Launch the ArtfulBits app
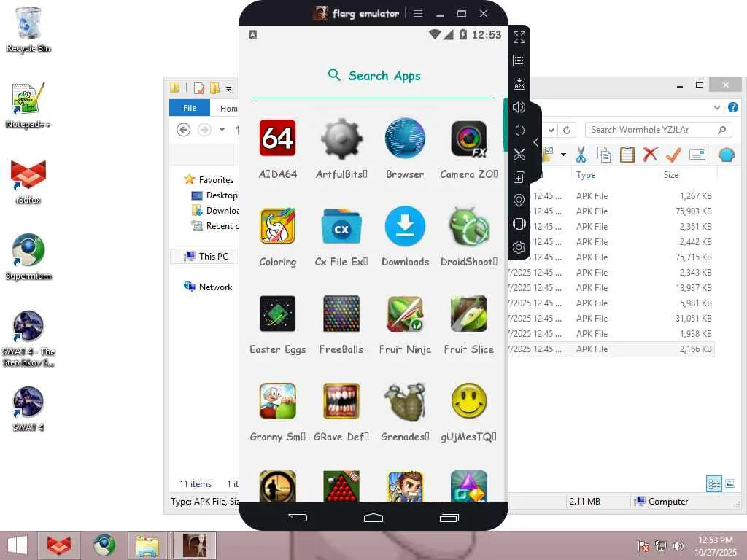The width and height of the screenshot is (747, 560). [341, 138]
